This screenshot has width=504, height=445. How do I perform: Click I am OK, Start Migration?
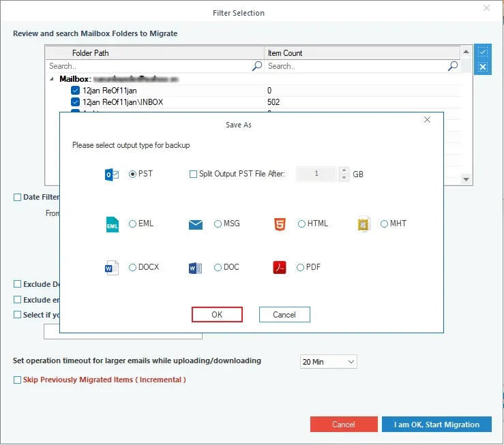[436, 425]
